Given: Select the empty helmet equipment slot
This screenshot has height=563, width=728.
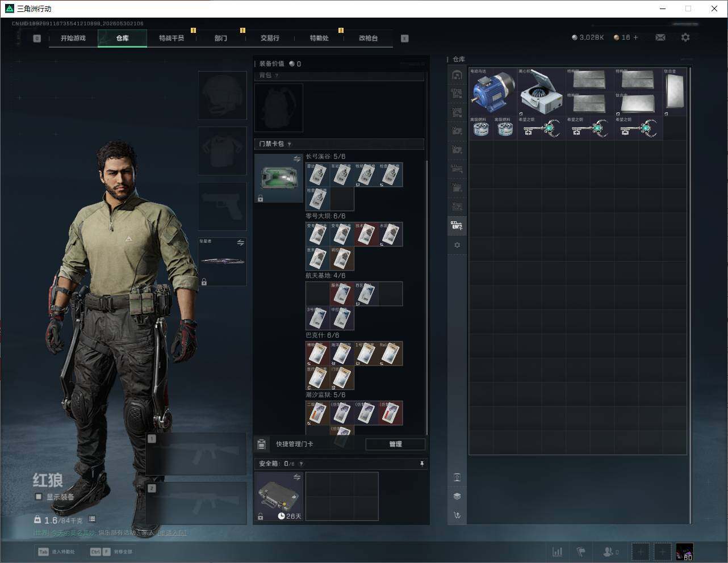Looking at the screenshot, I should pos(222,95).
